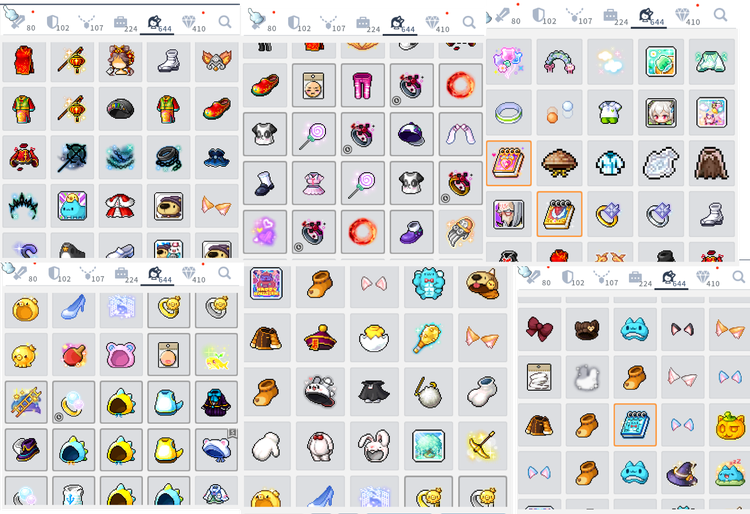Choose the star ladder item
The image size is (750, 514).
pyautogui.click(x=26, y=402)
